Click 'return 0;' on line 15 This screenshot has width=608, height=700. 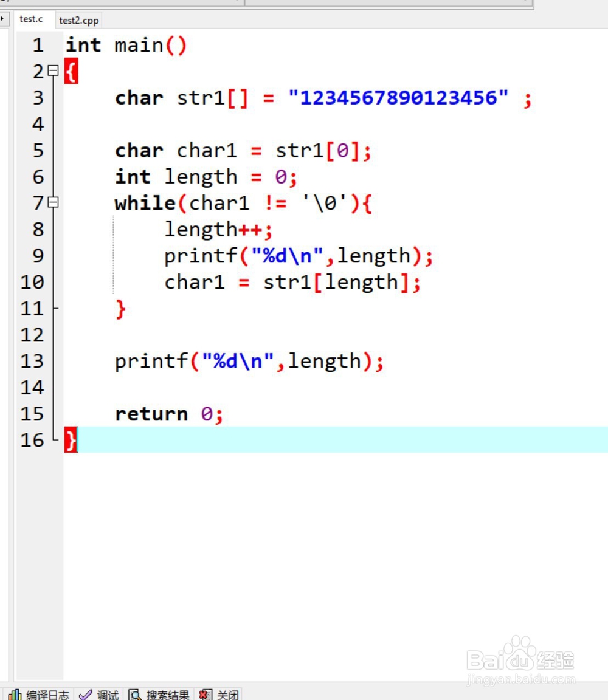pyautogui.click(x=169, y=414)
